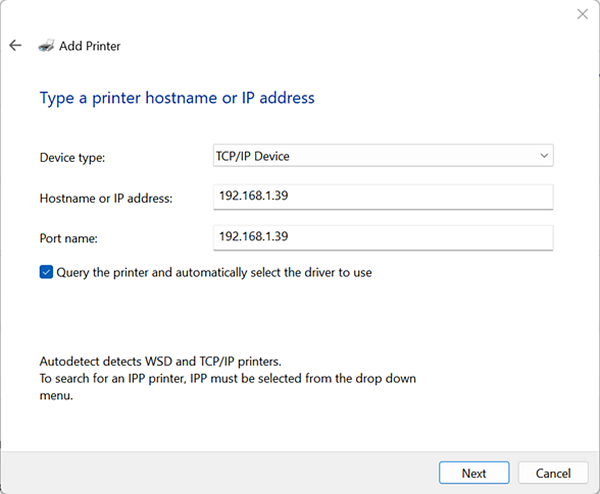Click the 'Port name:' label
The image size is (600, 494).
coord(68,238)
